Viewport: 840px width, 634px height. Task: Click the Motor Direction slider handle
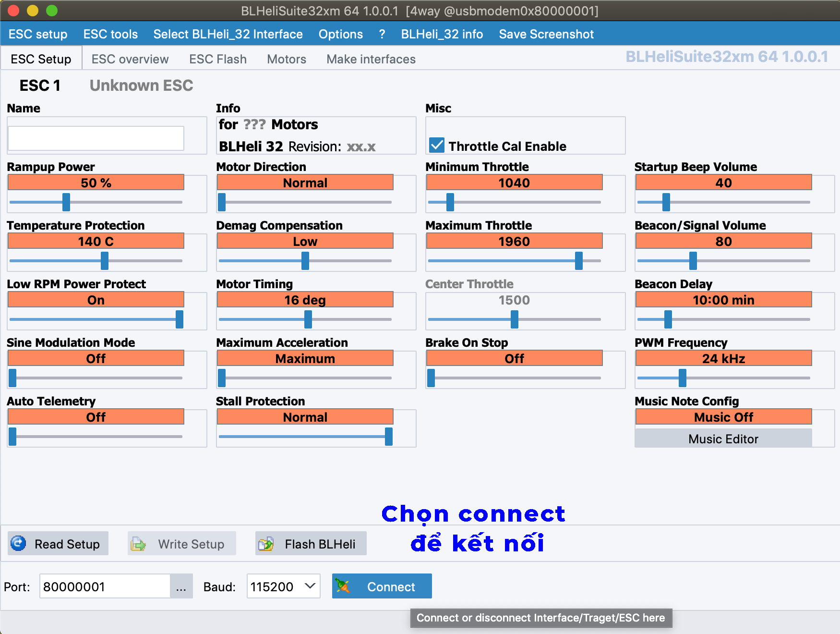click(222, 202)
